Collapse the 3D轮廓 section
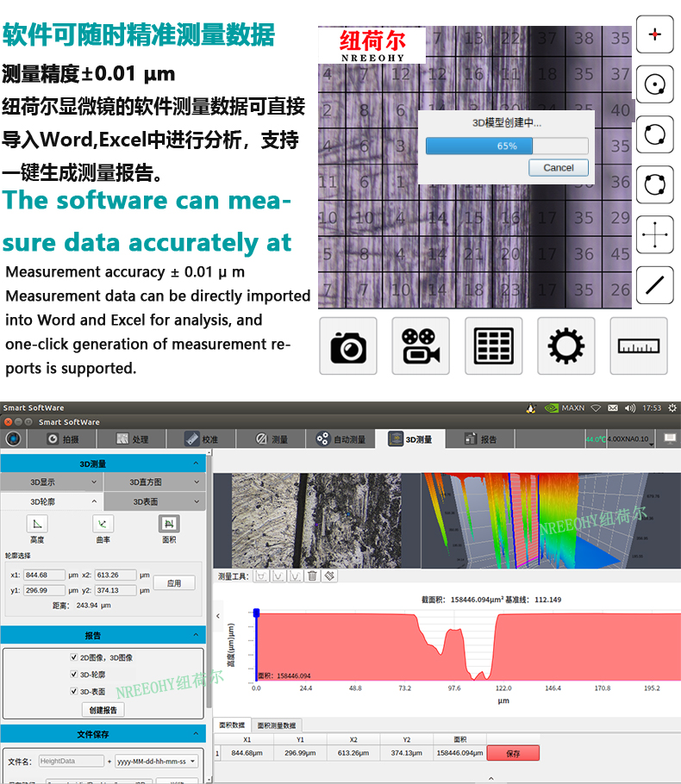 click(x=51, y=501)
